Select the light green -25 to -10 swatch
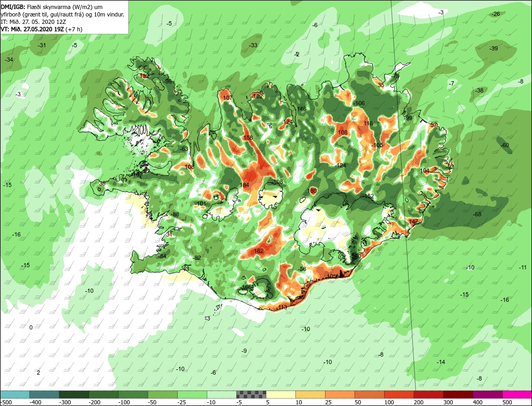This screenshot has width=532, height=406. (x=193, y=394)
